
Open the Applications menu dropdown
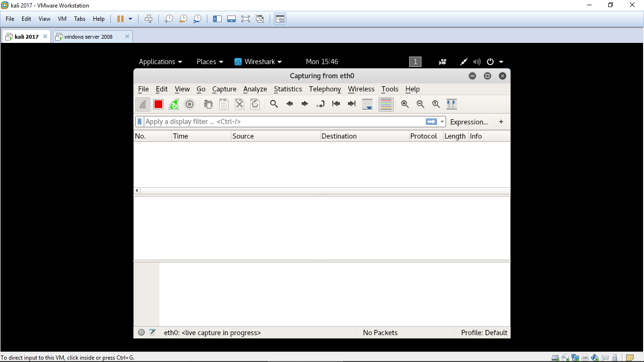[x=160, y=62]
